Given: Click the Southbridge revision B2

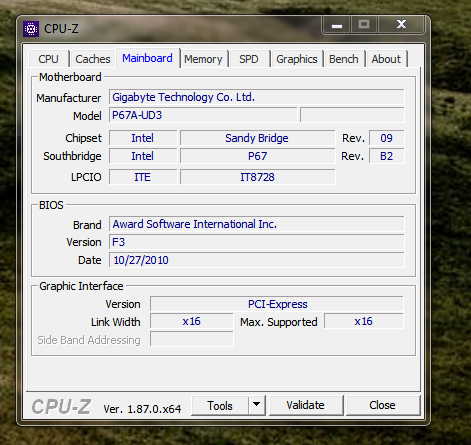Looking at the screenshot, I should click(386, 156).
